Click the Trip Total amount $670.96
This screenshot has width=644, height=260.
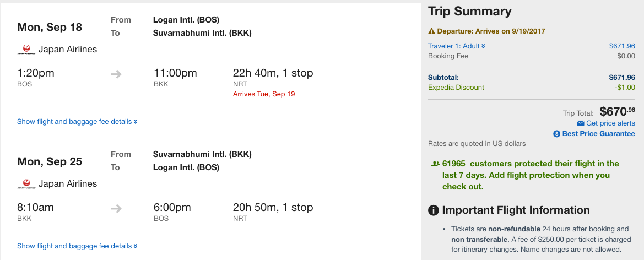(617, 111)
